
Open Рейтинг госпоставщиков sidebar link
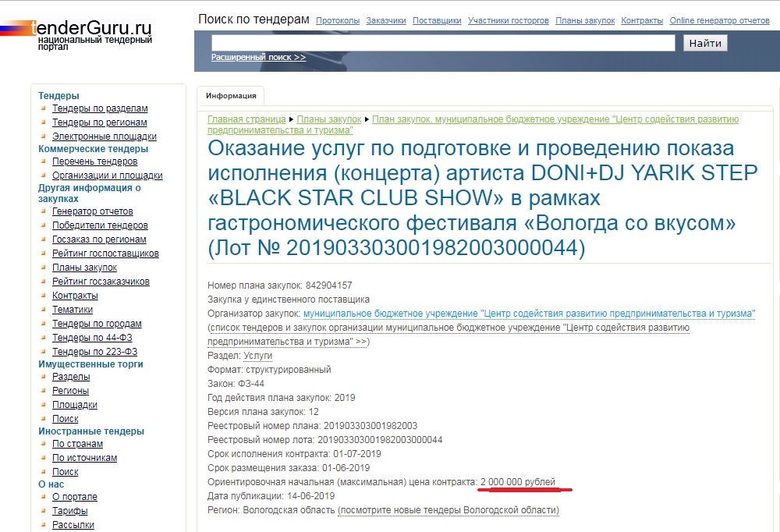point(105,253)
